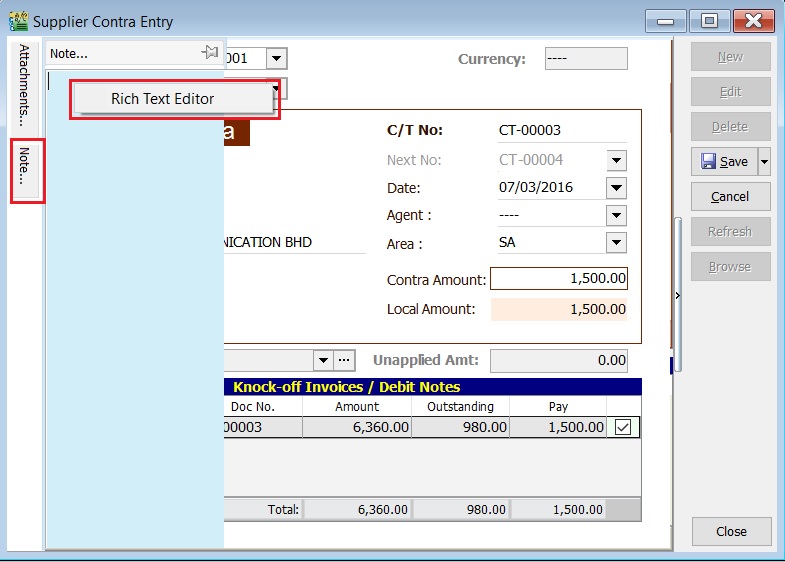Image resolution: width=785 pixels, height=562 pixels.
Task: Click the splitter arrow beside right button panel
Action: 679,296
